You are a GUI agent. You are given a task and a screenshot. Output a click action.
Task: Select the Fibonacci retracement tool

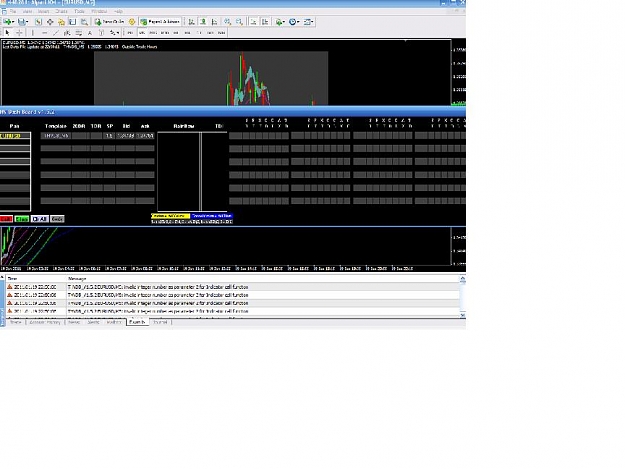[79, 33]
